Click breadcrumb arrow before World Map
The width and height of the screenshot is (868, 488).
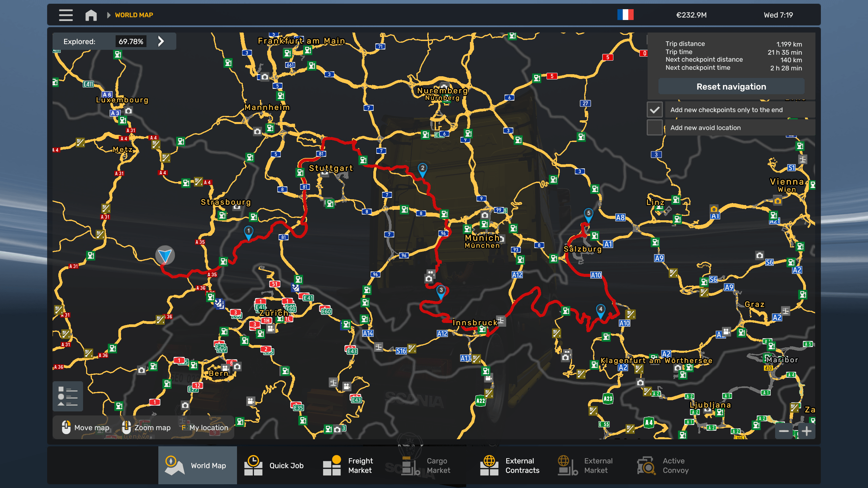click(108, 15)
